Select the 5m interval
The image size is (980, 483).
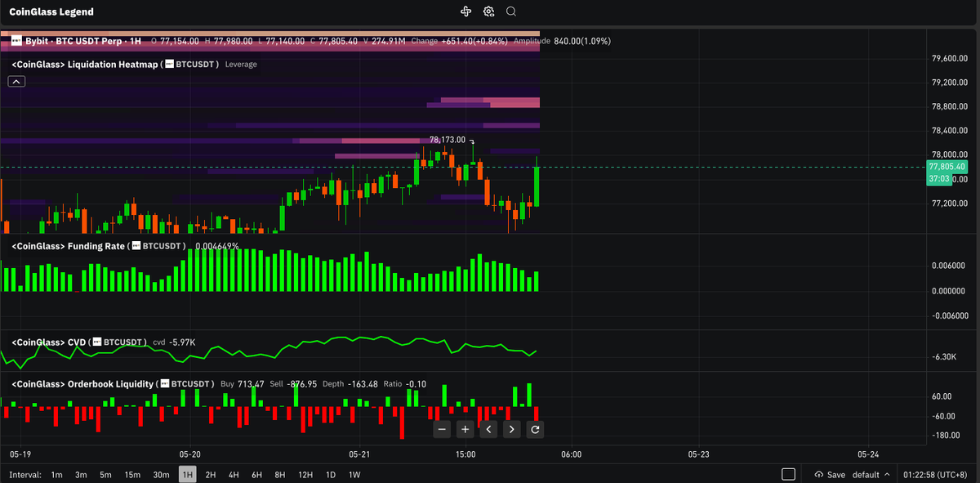tap(105, 475)
